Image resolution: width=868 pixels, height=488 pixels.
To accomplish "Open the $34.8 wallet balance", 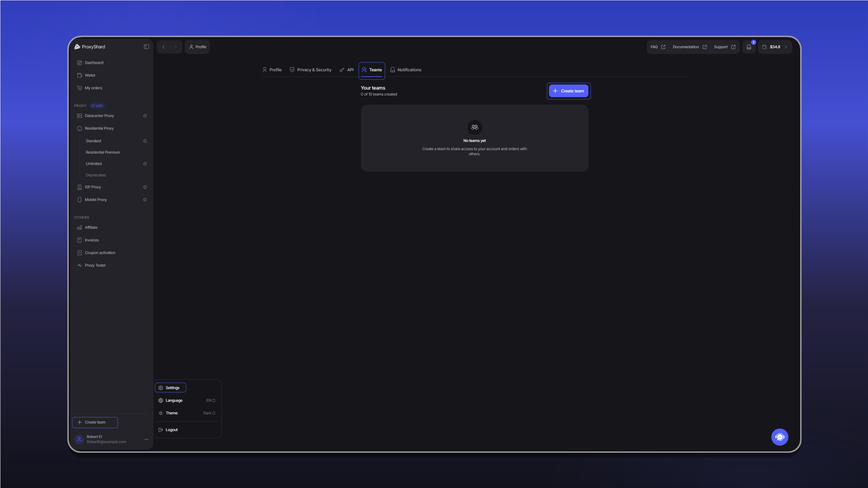I will (775, 47).
